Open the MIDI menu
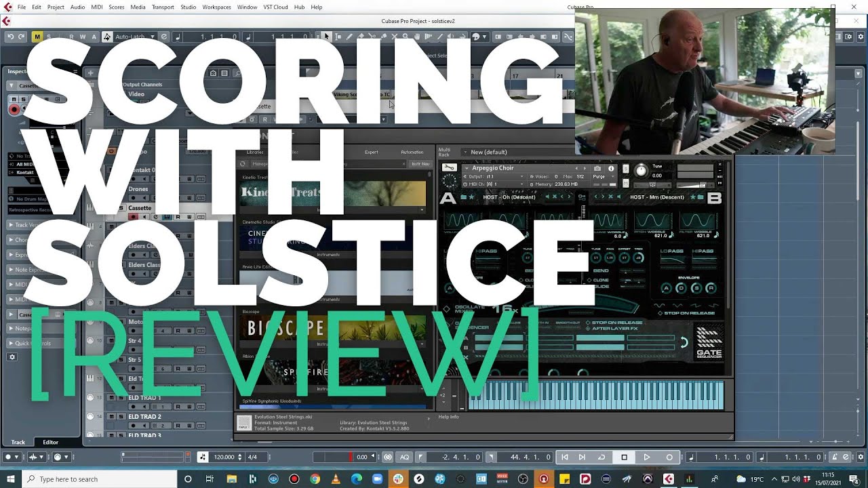Image resolution: width=868 pixels, height=488 pixels. [96, 7]
